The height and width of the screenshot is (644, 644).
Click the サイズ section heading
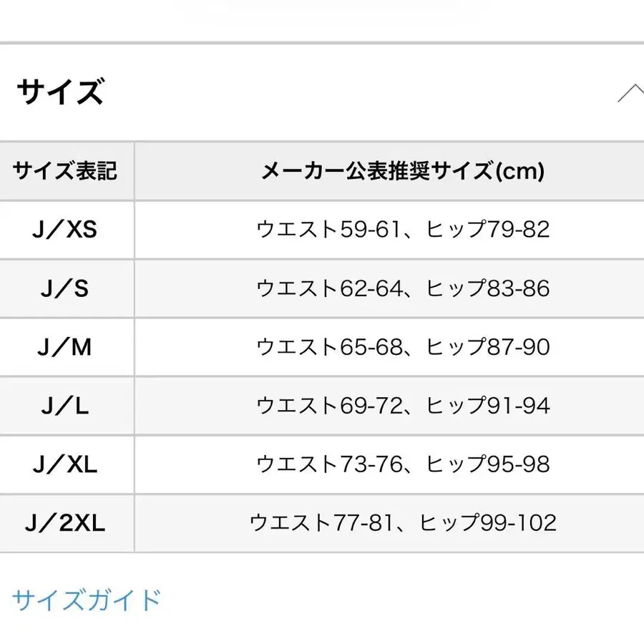pos(61,93)
